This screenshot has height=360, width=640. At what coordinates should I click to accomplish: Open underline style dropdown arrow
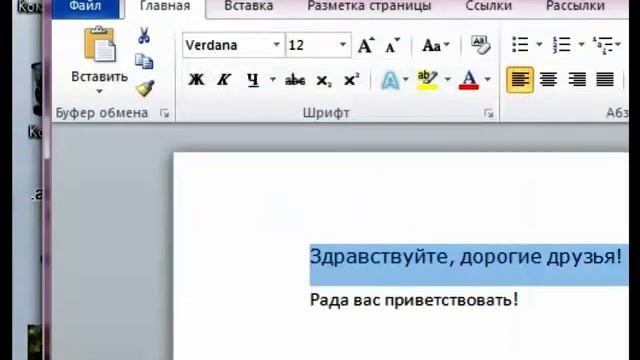pyautogui.click(x=272, y=79)
